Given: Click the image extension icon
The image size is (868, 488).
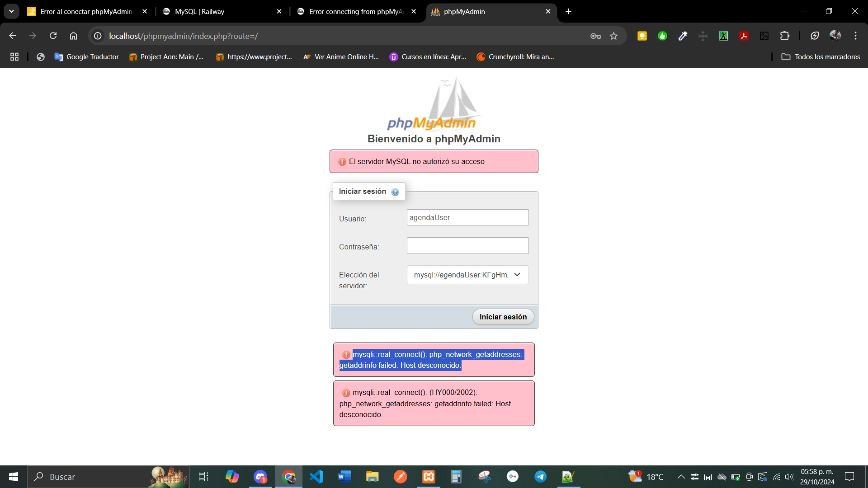Looking at the screenshot, I should tap(764, 36).
